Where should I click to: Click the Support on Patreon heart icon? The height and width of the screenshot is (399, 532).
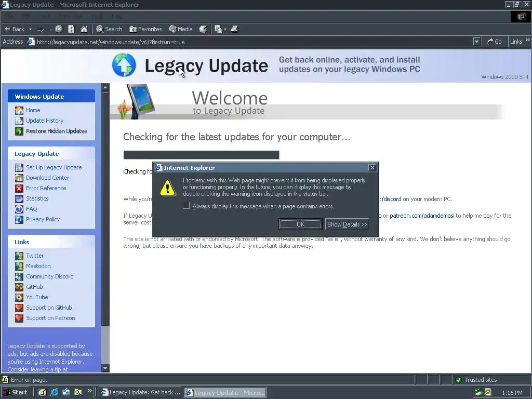pos(19,318)
